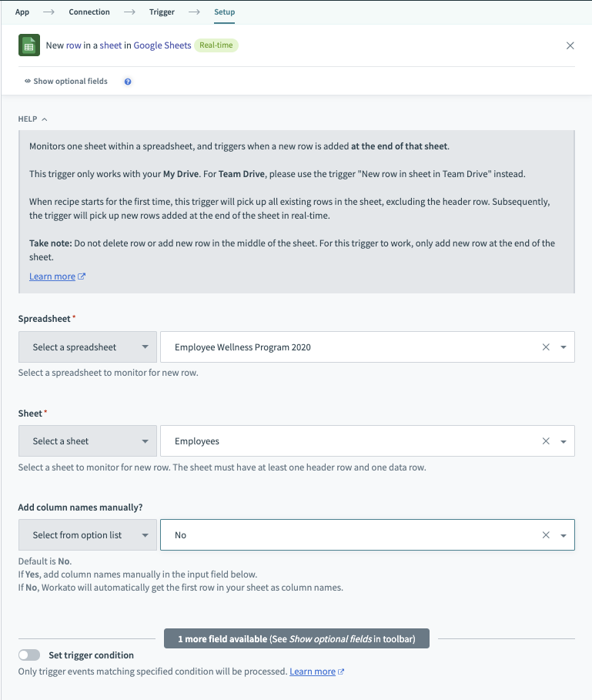Clear the Employees sheet selection

(x=546, y=441)
